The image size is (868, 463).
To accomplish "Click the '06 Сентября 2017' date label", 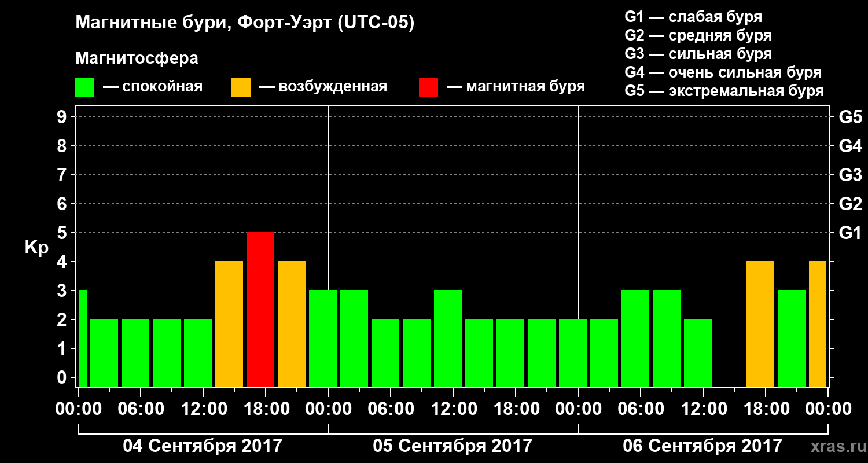I will pyautogui.click(x=703, y=446).
